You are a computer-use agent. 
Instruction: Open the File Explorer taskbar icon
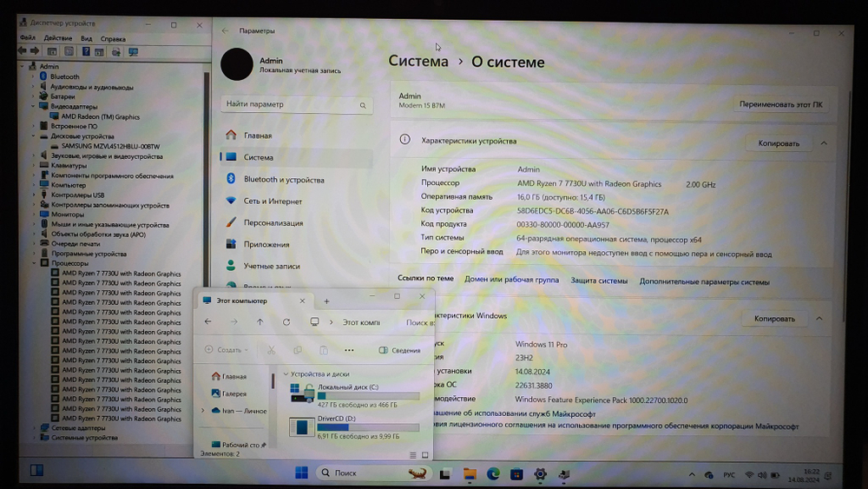[470, 474]
